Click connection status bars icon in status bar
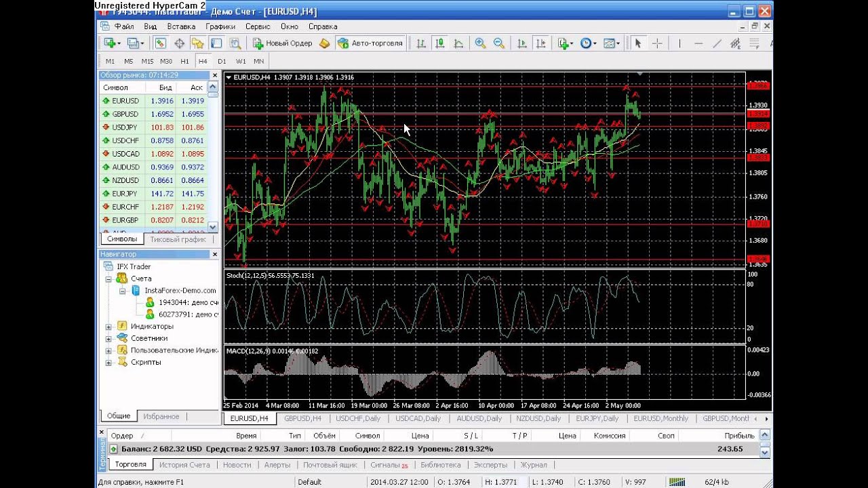This screenshot has width=868, height=488. [x=677, y=482]
